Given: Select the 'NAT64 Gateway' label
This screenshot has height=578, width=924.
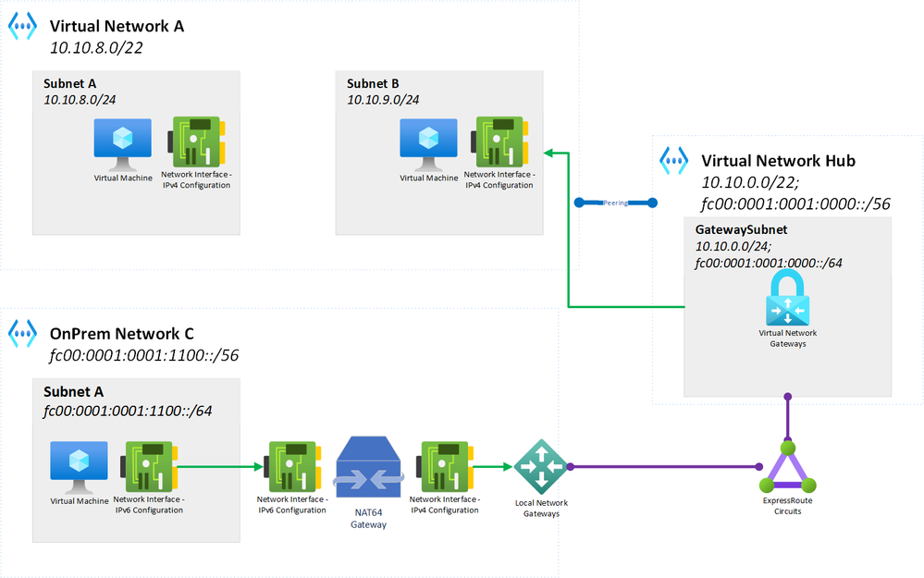Looking at the screenshot, I should pos(368,519).
